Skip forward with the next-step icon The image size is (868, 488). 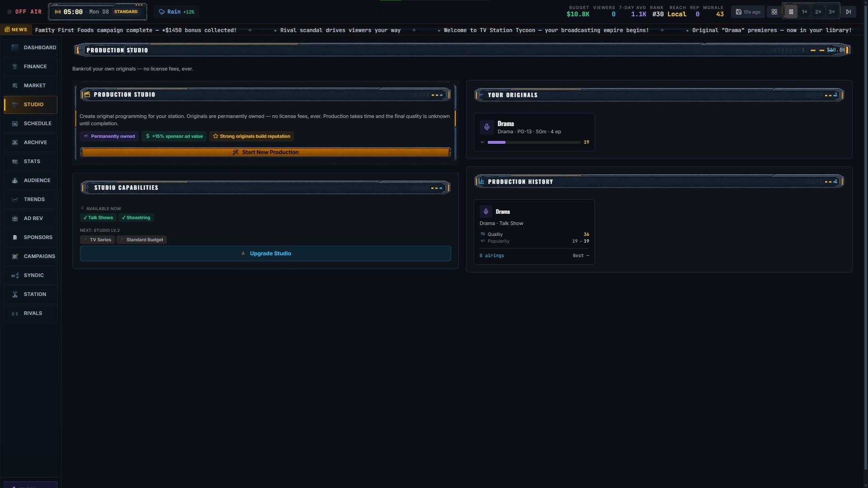point(849,12)
